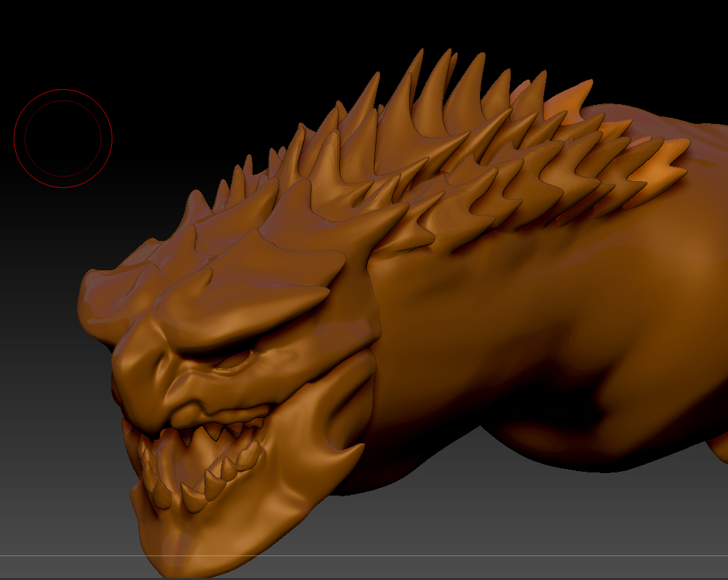Click the creature's eye socket
The width and height of the screenshot is (728, 580).
pyautogui.click(x=236, y=361)
